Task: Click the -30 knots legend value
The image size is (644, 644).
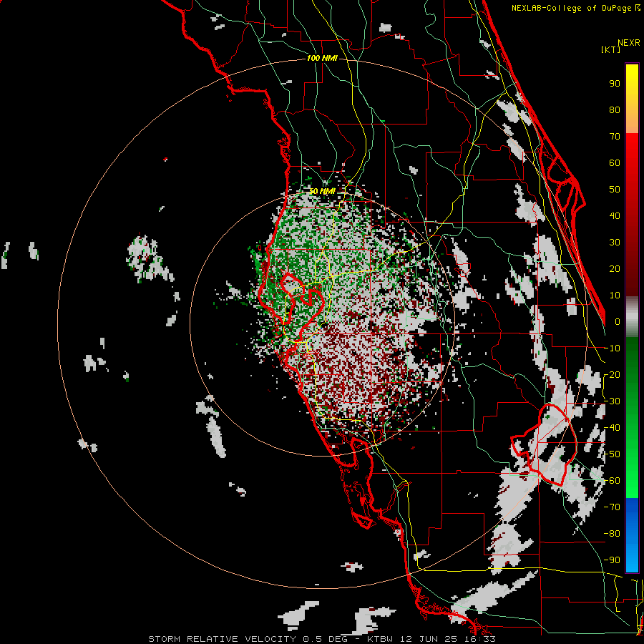Action: [x=612, y=401]
